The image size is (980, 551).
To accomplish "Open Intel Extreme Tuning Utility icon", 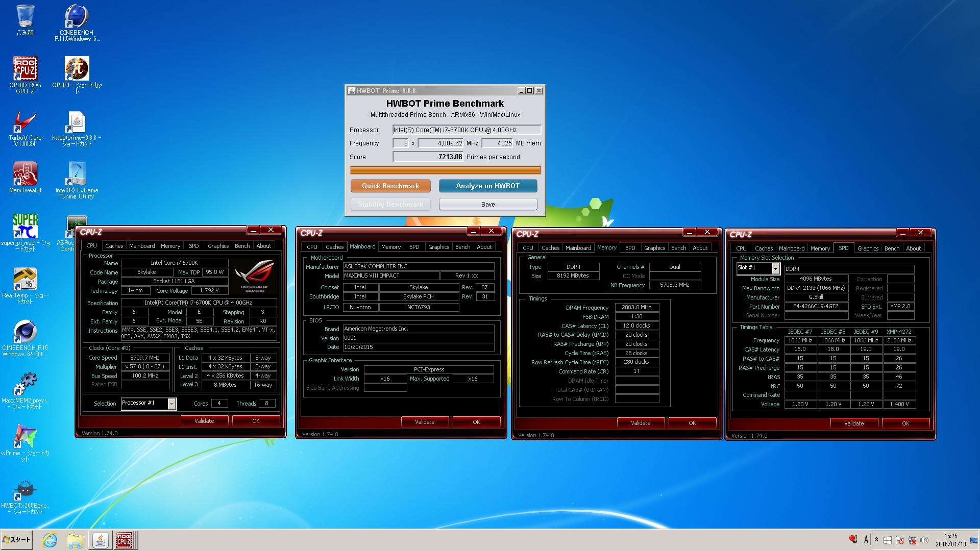I will 77,181.
